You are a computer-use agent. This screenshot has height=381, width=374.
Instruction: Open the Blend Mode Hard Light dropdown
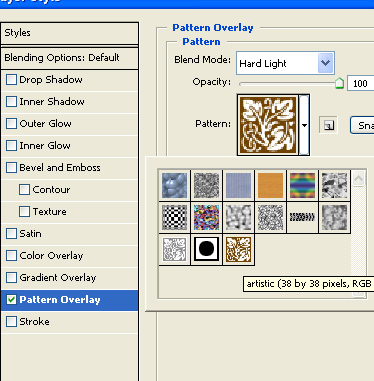[285, 63]
